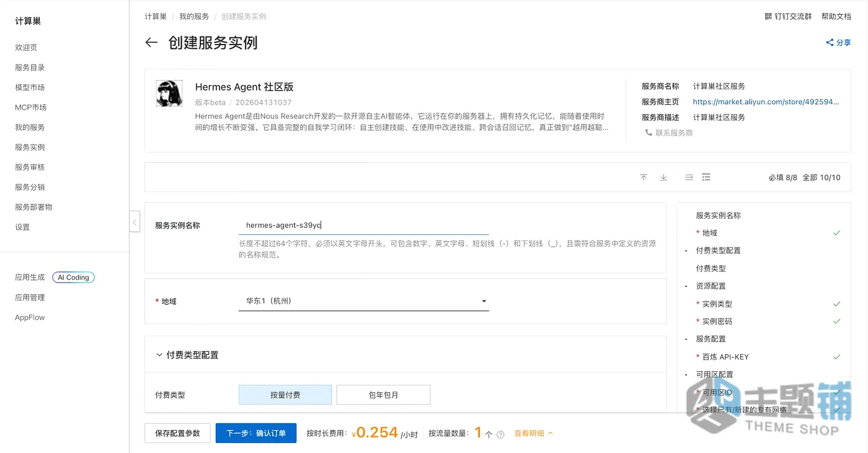The width and height of the screenshot is (868, 453).
Task: Click the 计算巢 breadcrumb link
Action: [156, 17]
